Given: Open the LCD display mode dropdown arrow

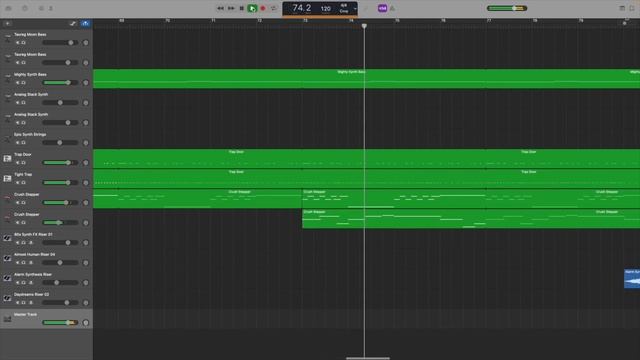Looking at the screenshot, I should point(355,8).
